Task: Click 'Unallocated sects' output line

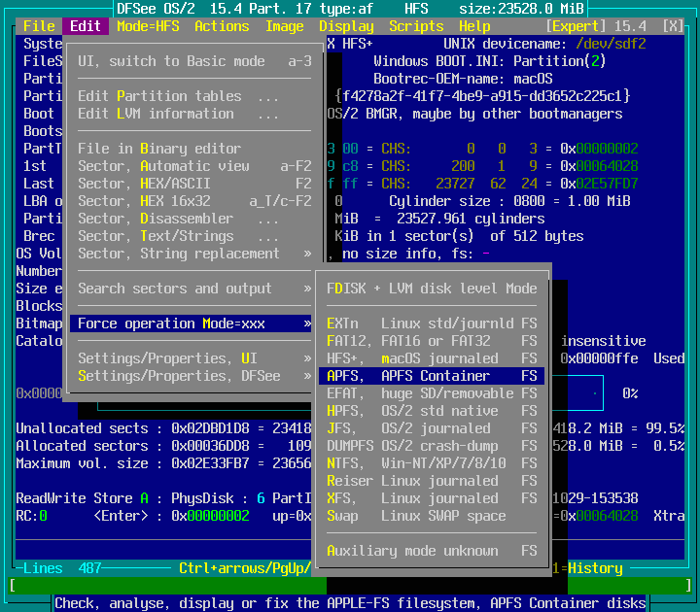Action: point(163,428)
